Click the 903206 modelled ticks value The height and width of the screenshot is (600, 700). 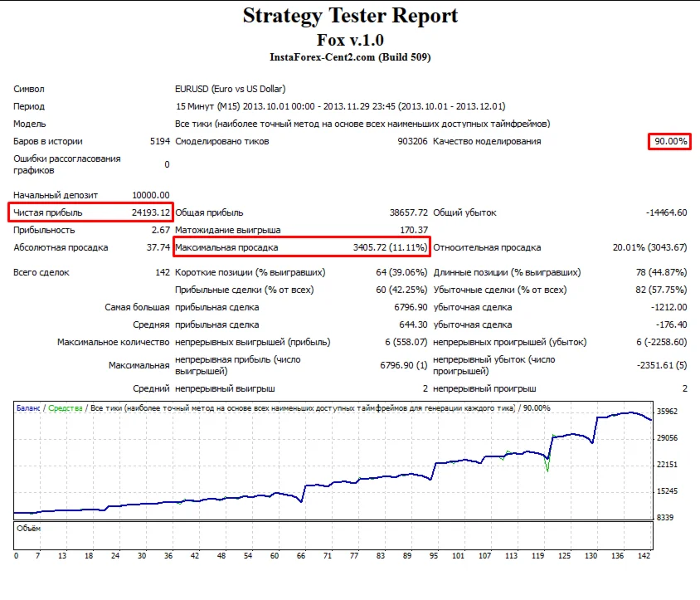tap(412, 141)
